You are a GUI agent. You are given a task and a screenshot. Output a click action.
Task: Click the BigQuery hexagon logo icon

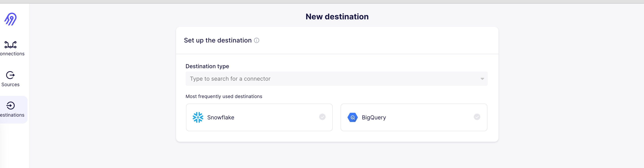click(353, 117)
